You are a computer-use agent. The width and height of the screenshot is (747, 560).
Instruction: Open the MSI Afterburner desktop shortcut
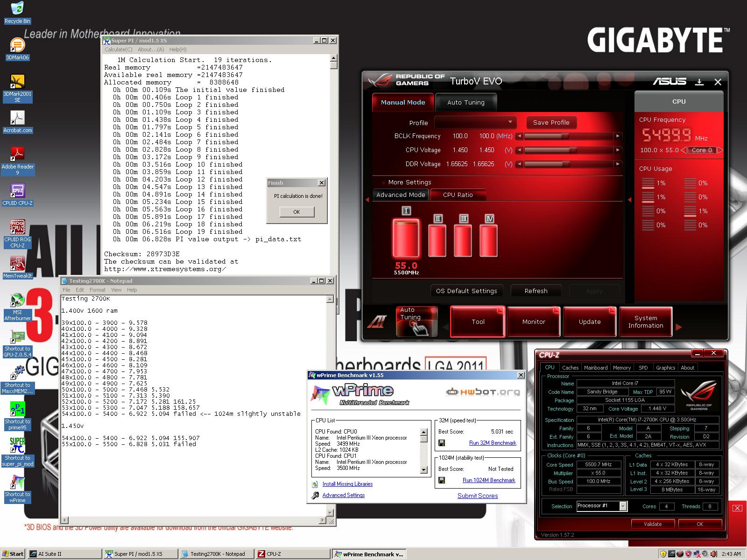[17, 307]
